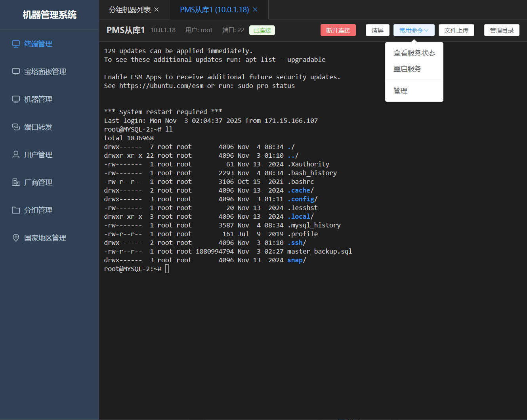The image size is (527, 420).
Task: Open 国家地区管理 page
Action: pyautogui.click(x=50, y=238)
